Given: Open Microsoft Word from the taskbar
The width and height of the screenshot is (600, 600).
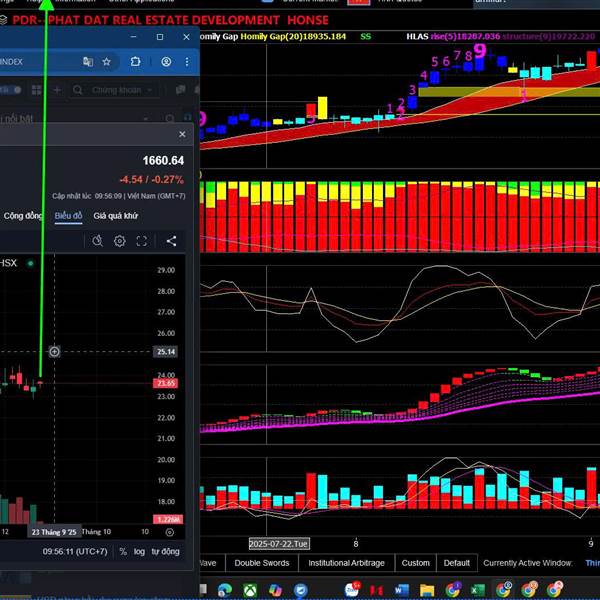Looking at the screenshot, I should [x=401, y=590].
